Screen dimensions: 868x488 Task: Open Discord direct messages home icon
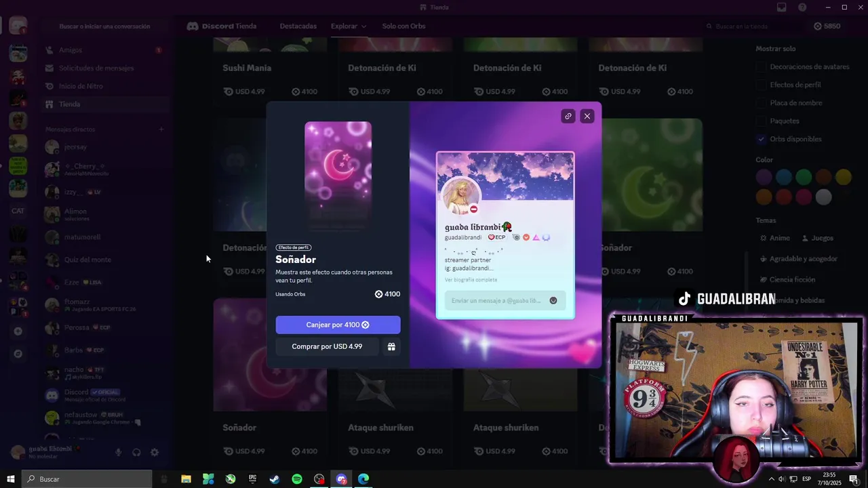18,26
